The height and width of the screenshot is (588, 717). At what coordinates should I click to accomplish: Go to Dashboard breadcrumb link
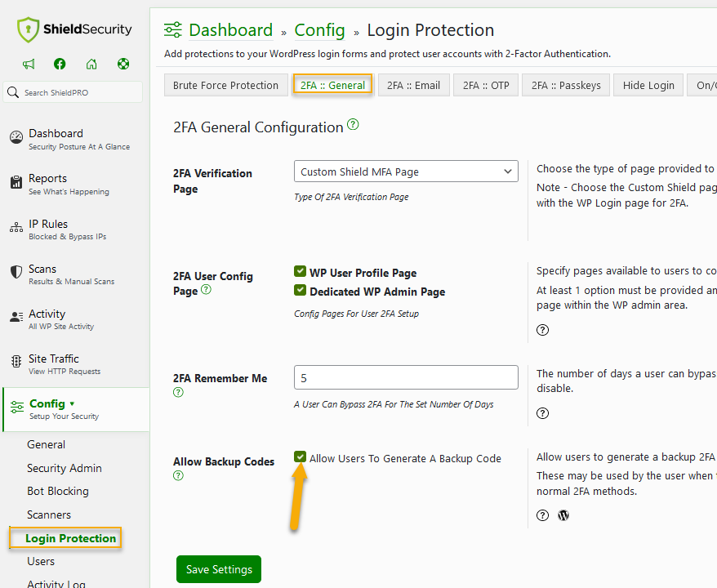231,30
